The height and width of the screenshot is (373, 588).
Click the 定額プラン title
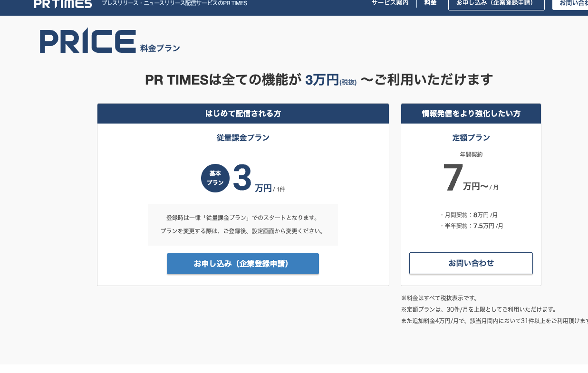pos(471,138)
